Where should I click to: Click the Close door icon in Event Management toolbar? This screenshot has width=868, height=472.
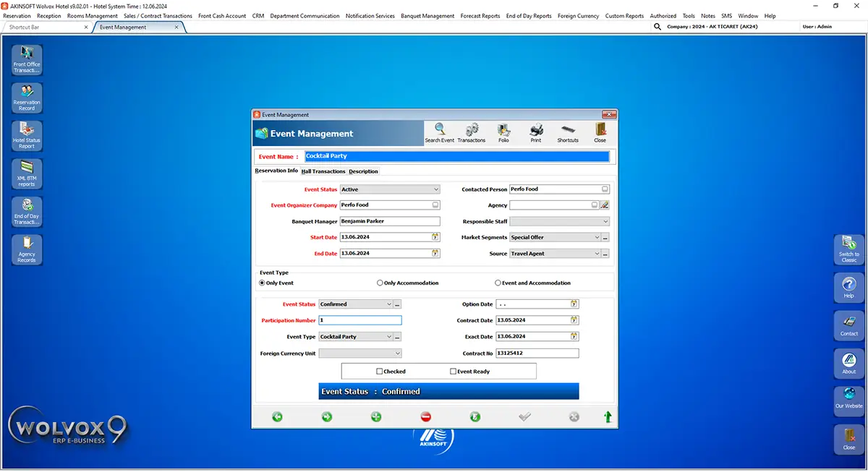click(600, 133)
